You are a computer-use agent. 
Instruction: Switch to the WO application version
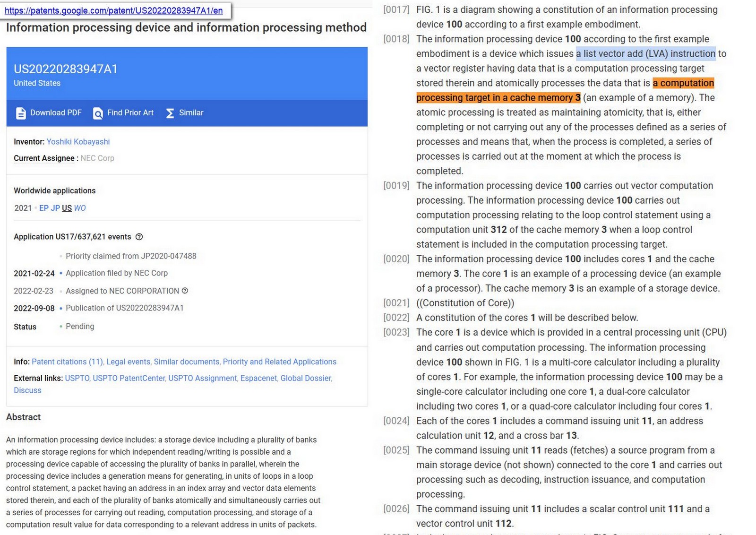click(x=80, y=208)
